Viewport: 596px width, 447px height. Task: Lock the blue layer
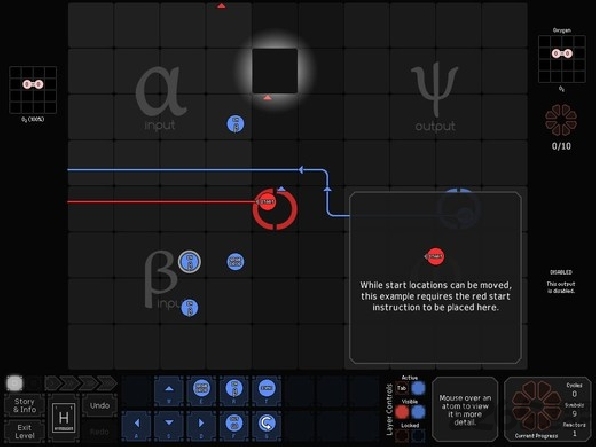(x=418, y=436)
